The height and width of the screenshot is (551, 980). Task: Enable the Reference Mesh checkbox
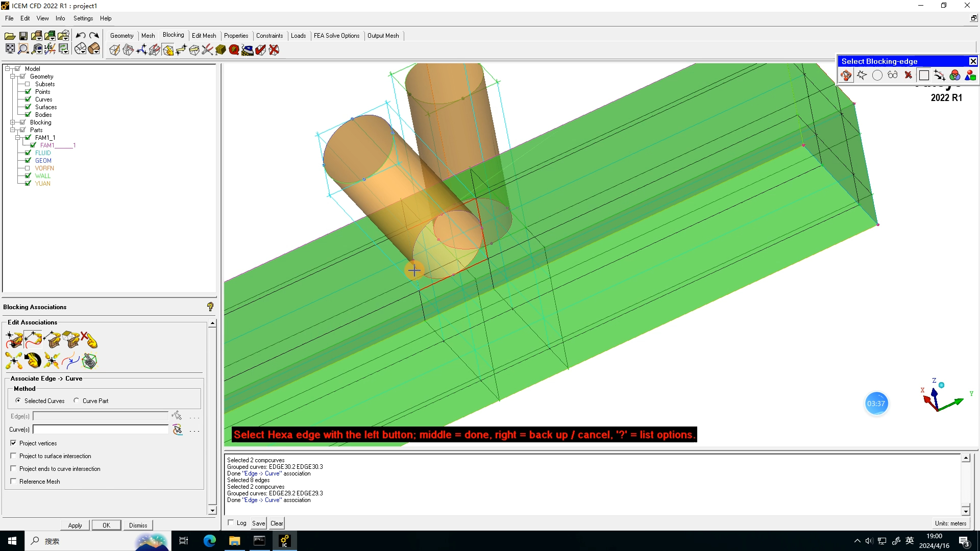13,481
